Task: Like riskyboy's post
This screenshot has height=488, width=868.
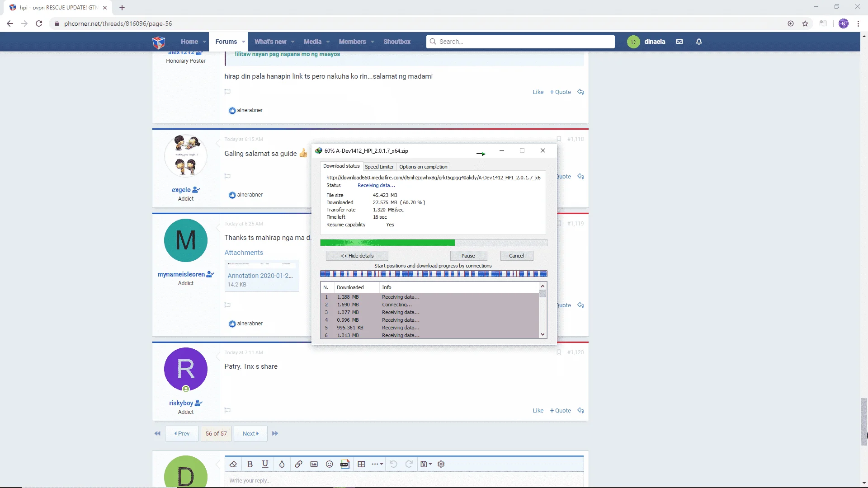Action: pyautogui.click(x=538, y=410)
